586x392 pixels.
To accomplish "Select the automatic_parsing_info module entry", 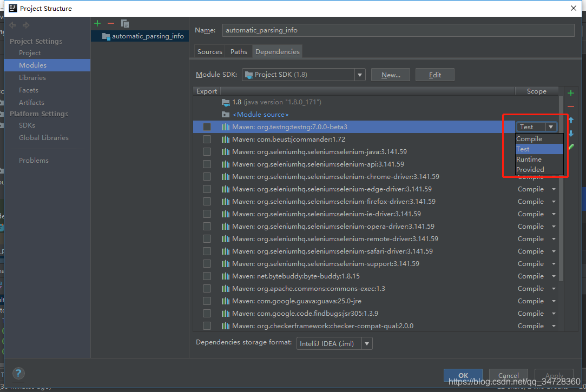I will [x=140, y=36].
